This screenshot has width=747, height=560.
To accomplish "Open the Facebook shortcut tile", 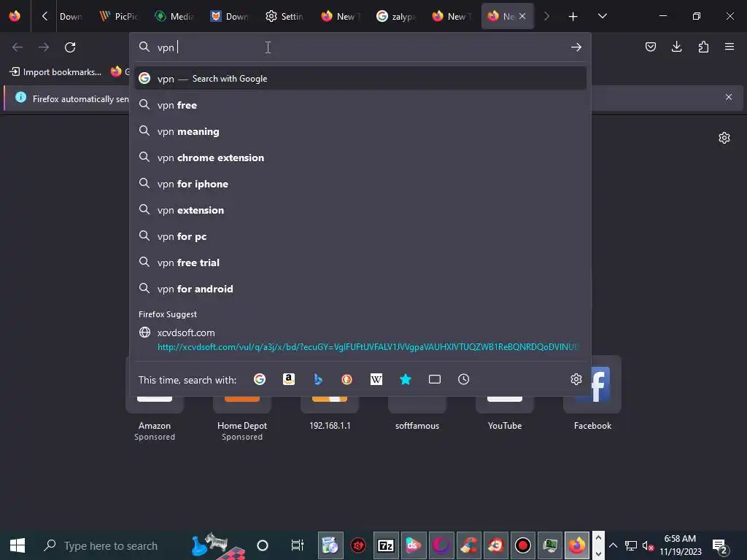I will (x=592, y=393).
